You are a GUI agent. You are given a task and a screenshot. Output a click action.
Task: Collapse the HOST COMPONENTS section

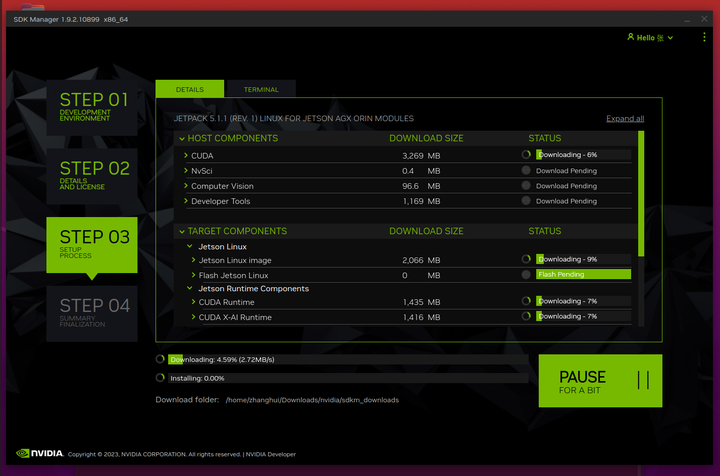pyautogui.click(x=182, y=139)
